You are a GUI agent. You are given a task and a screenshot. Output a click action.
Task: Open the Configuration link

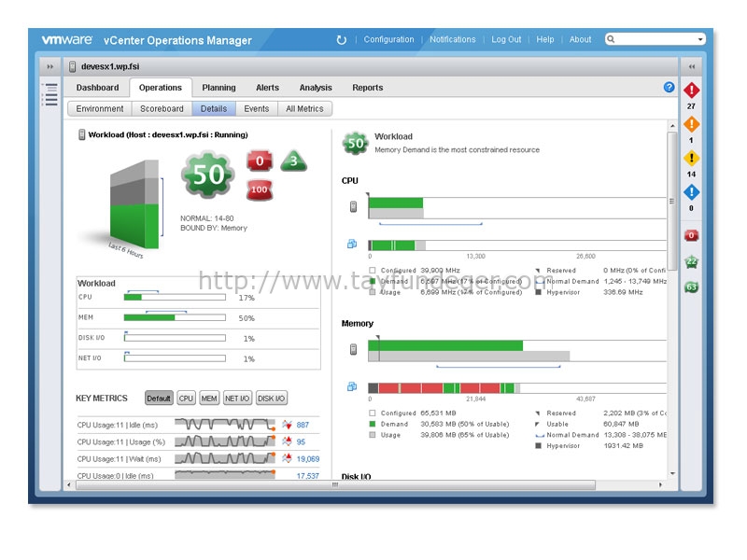[388, 39]
